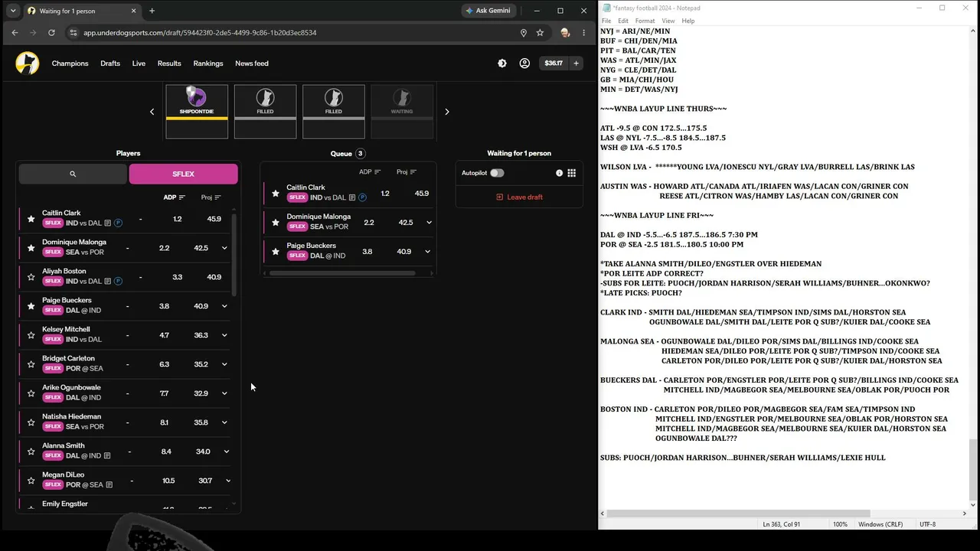The width and height of the screenshot is (980, 551).
Task: Click the Players list vertical scrollbar
Action: 234,255
